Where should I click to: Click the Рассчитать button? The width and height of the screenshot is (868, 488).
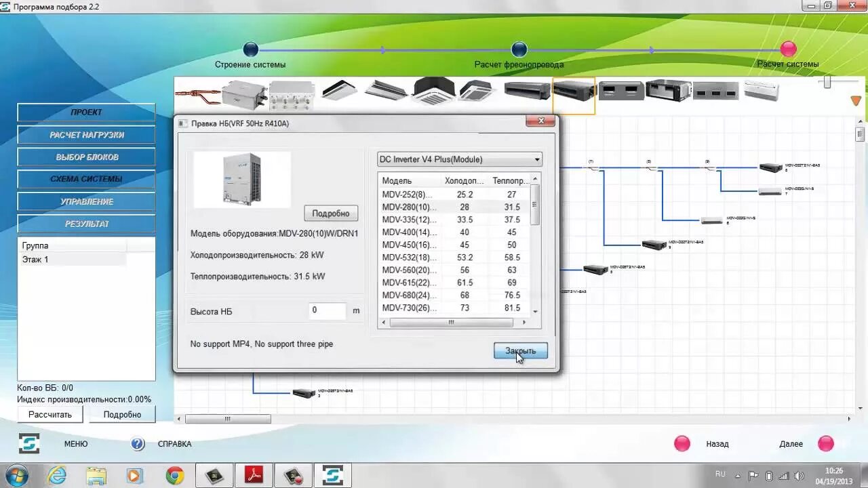click(50, 414)
